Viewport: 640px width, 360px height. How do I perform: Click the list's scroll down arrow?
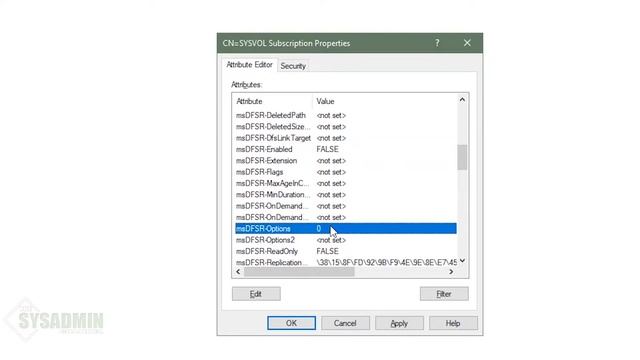tap(462, 261)
